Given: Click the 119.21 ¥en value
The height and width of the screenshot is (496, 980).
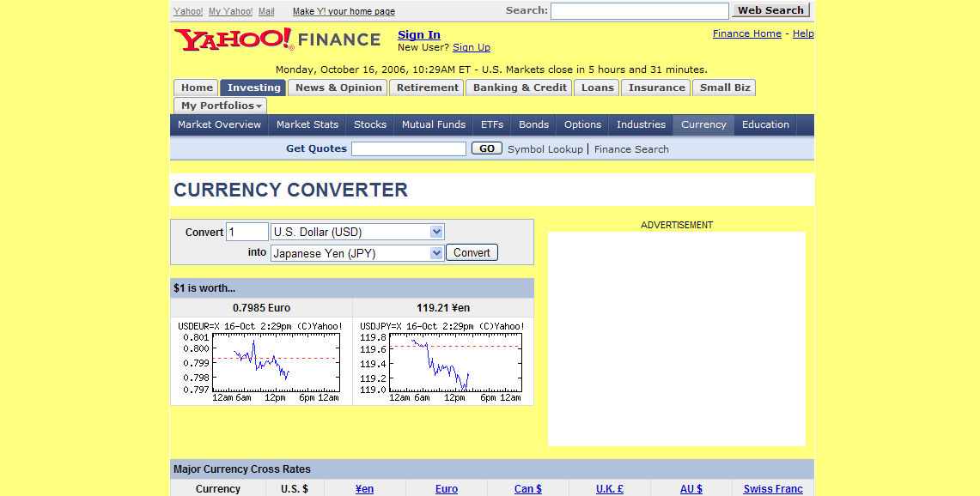Looking at the screenshot, I should click(443, 307).
